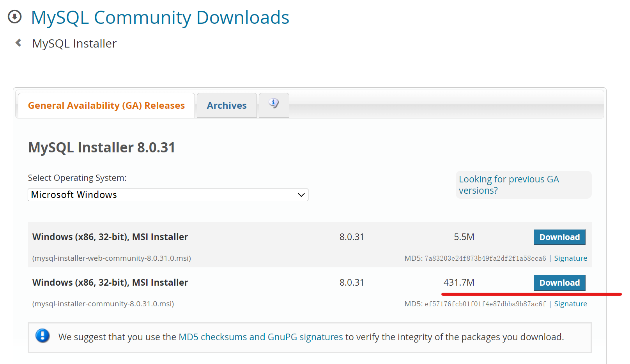630x364 pixels.
Task: Click Looking for previous GA versions link
Action: pos(509,185)
